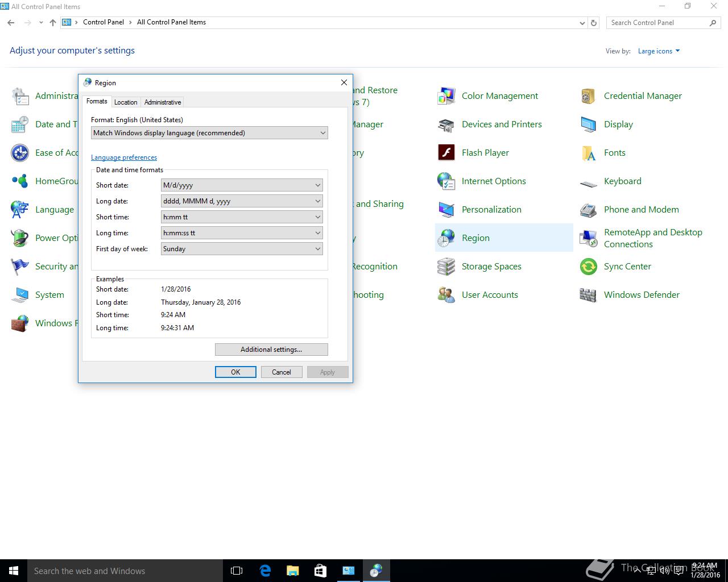This screenshot has width=728, height=582.
Task: Open Devices and Printers icon
Action: point(446,124)
